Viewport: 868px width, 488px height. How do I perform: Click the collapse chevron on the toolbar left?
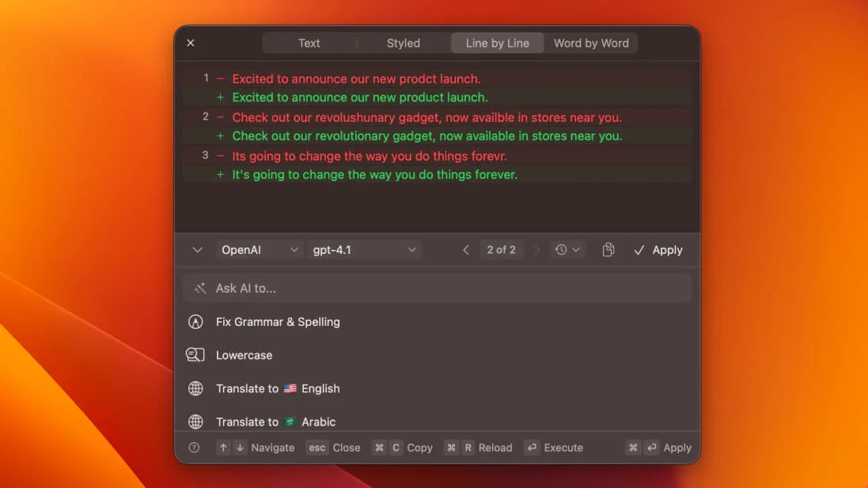pos(197,249)
